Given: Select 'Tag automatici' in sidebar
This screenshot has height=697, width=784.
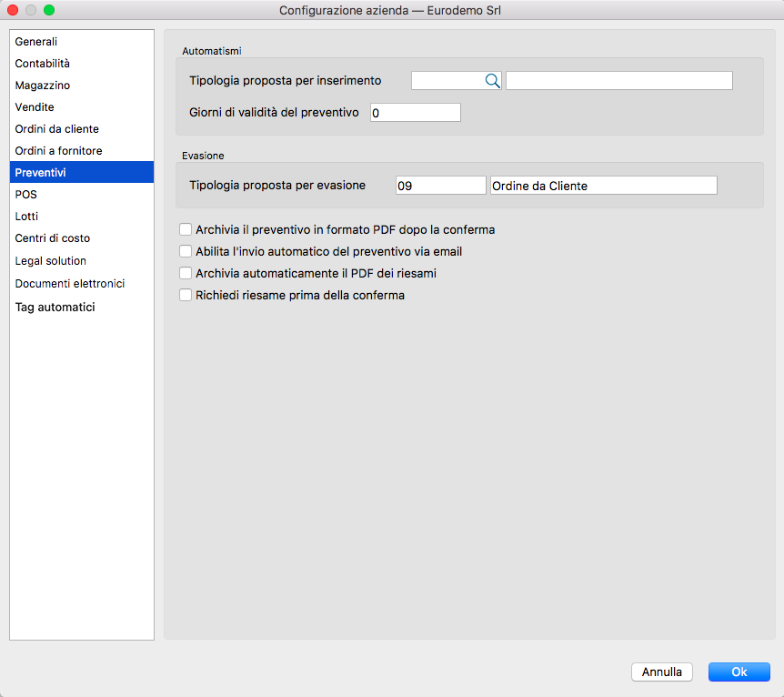Looking at the screenshot, I should [x=55, y=308].
